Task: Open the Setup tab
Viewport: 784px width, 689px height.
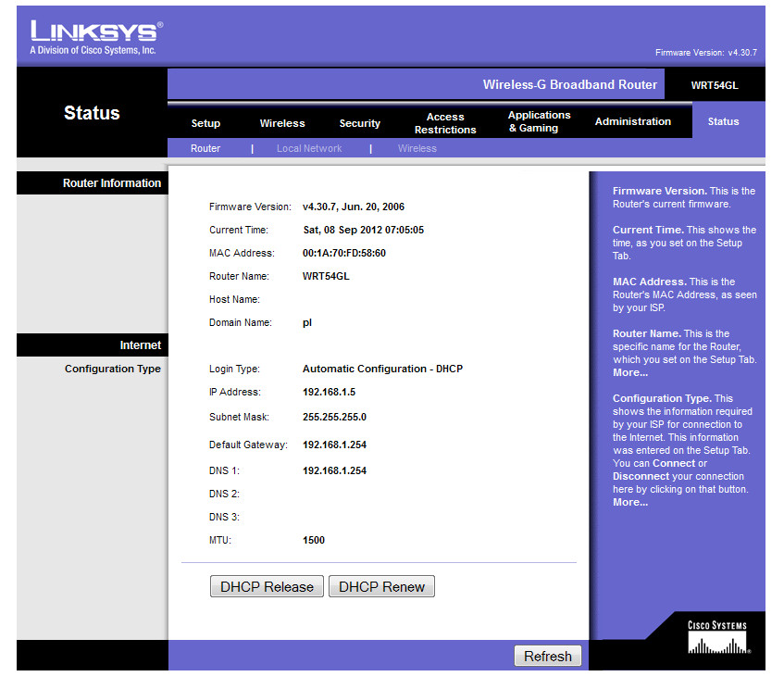Action: pyautogui.click(x=205, y=123)
